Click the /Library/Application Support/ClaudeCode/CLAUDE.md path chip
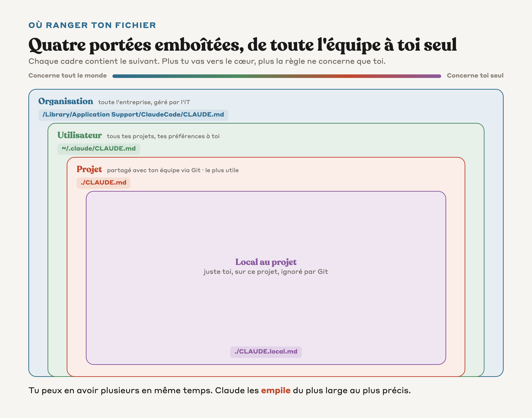Image resolution: width=532 pixels, height=418 pixels. pyautogui.click(x=133, y=115)
